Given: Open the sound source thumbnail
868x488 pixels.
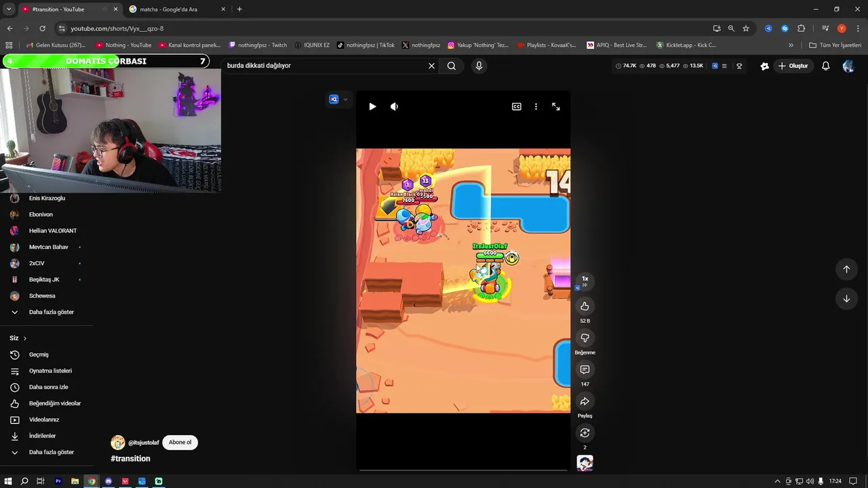Looking at the screenshot, I should click(585, 463).
